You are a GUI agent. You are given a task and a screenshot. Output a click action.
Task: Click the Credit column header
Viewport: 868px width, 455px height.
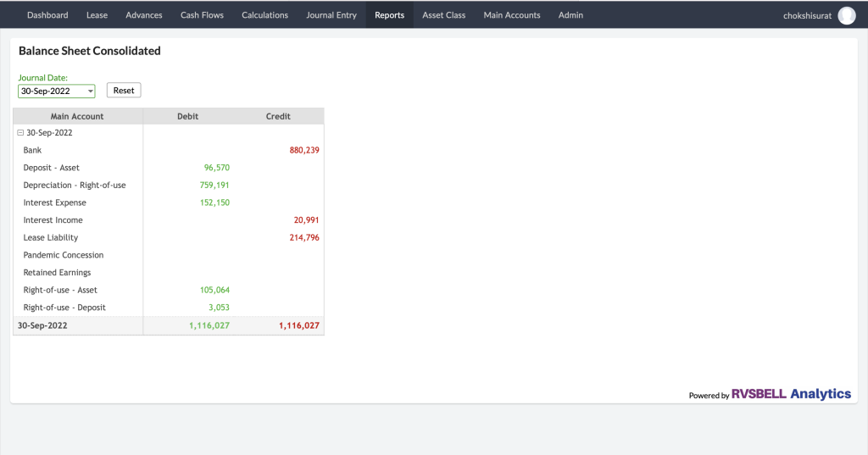(x=278, y=116)
